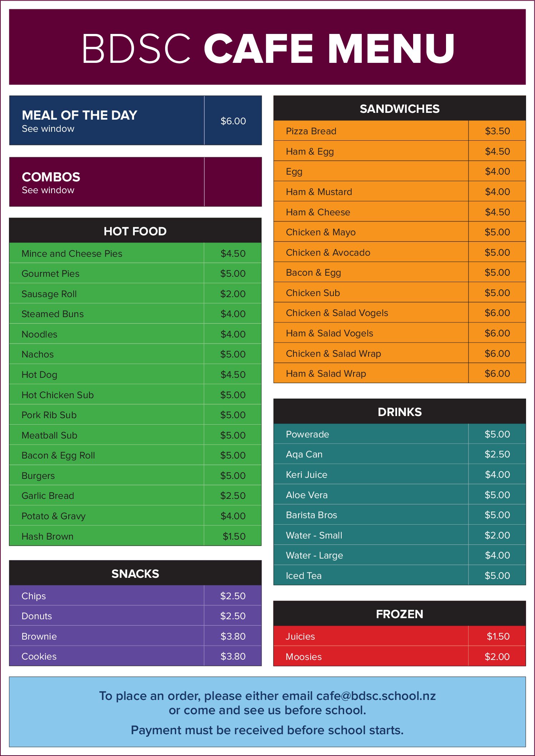The image size is (535, 756).
Task: Choose the Moosies frozen item
Action: (303, 657)
